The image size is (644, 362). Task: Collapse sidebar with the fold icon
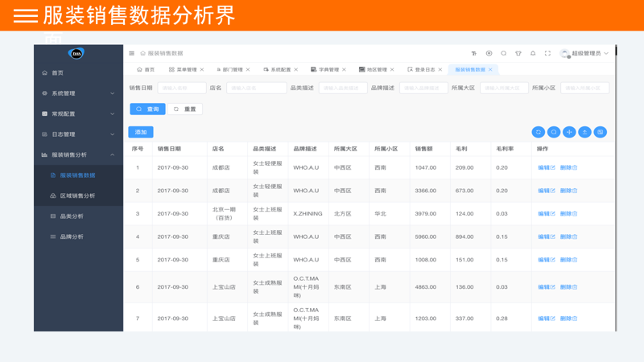tap(132, 53)
